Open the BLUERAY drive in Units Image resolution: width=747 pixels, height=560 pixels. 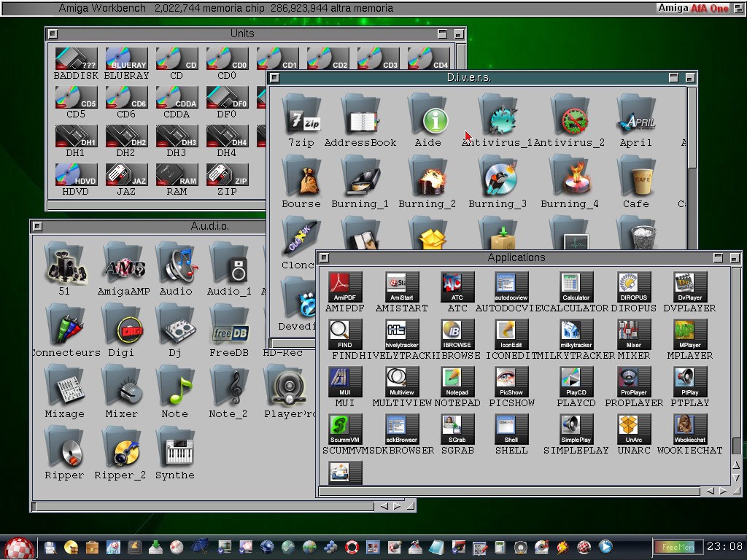click(126, 60)
